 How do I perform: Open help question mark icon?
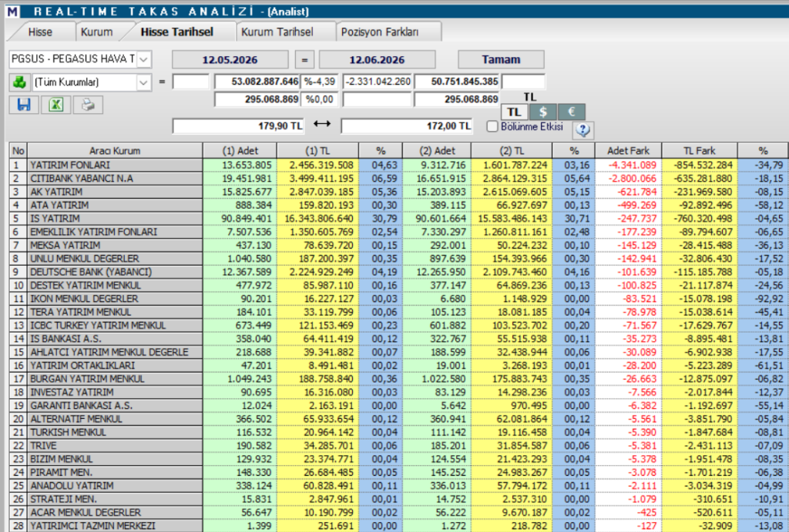pyautogui.click(x=583, y=130)
